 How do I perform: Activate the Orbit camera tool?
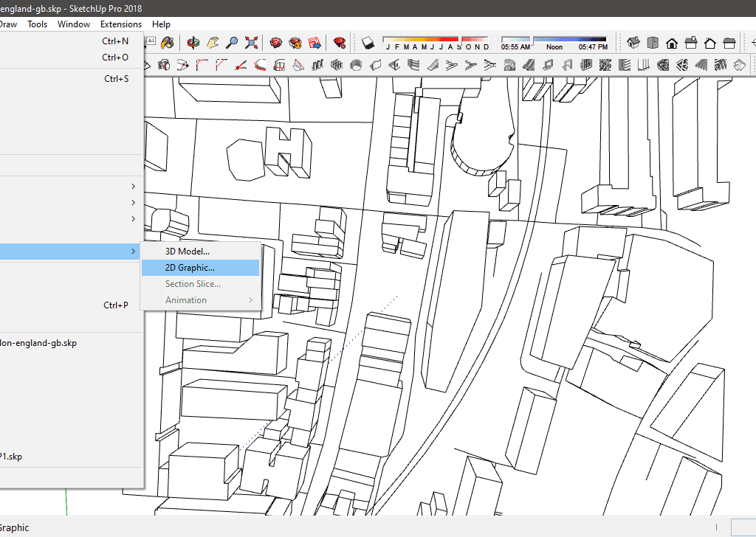pyautogui.click(x=194, y=43)
